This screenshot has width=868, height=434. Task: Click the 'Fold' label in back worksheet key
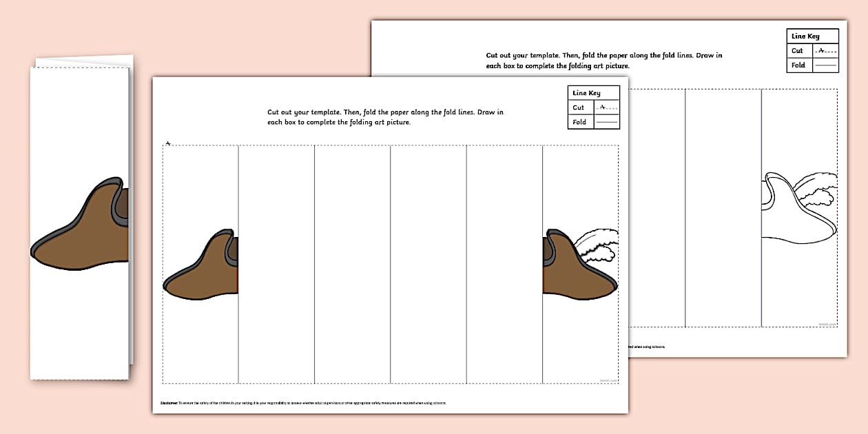coord(798,65)
